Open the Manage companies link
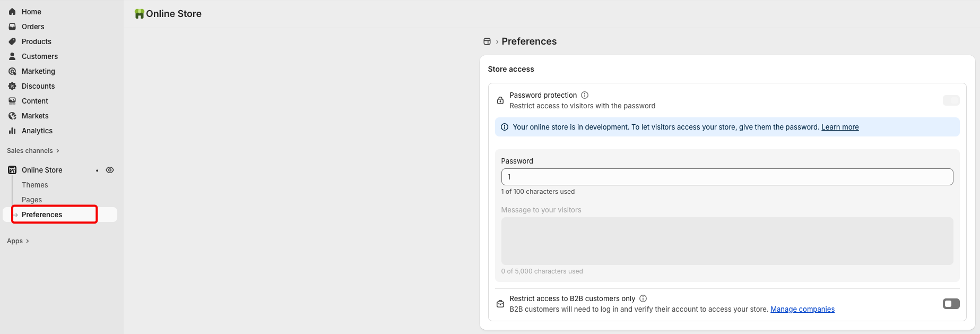 tap(802, 309)
